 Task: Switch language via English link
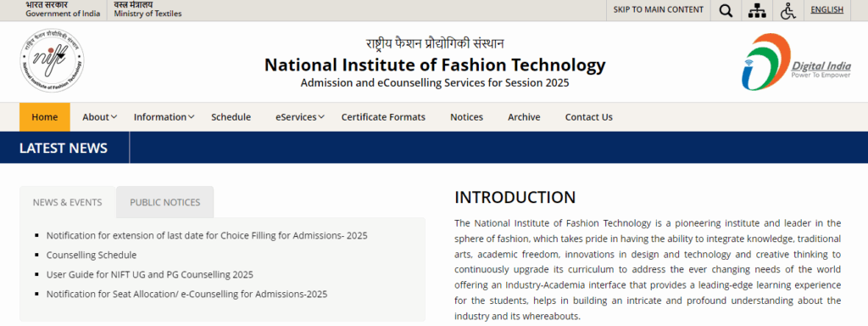click(827, 9)
